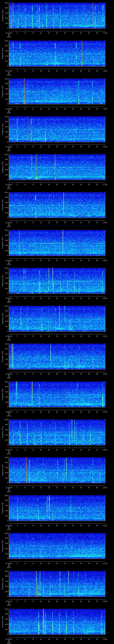The width and height of the screenshot is (114, 644).
Task: Click the 29:00 end time label
Action: click(105, 487)
